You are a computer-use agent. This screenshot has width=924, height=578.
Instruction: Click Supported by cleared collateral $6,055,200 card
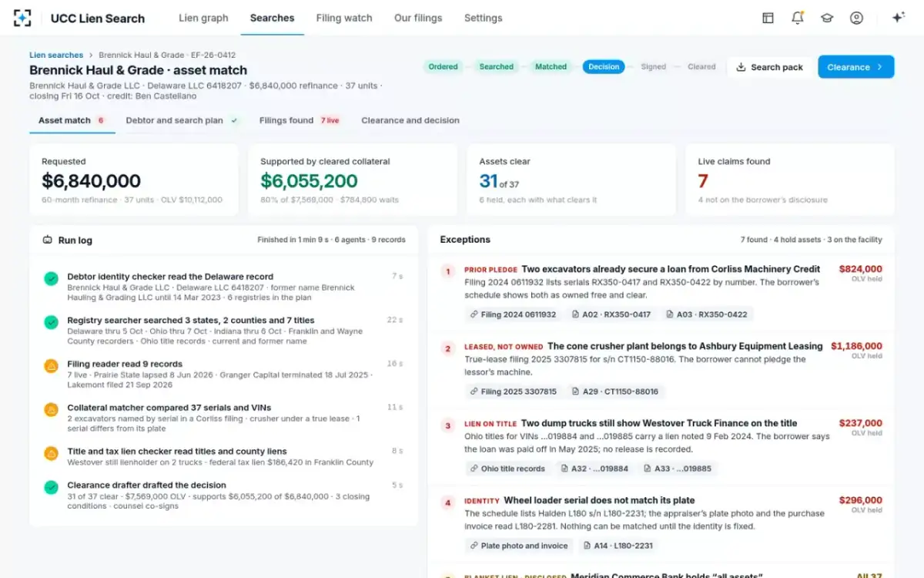tap(353, 180)
